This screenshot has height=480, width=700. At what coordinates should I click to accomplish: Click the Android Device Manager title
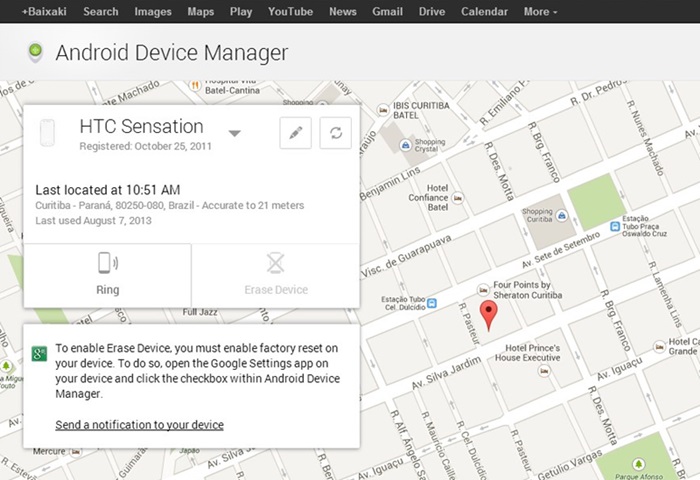click(x=172, y=53)
